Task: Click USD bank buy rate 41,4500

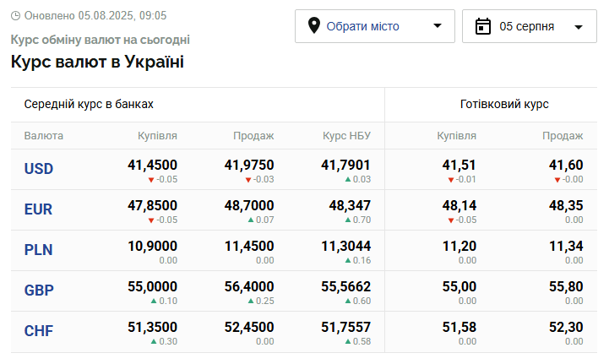Action: 152,166
